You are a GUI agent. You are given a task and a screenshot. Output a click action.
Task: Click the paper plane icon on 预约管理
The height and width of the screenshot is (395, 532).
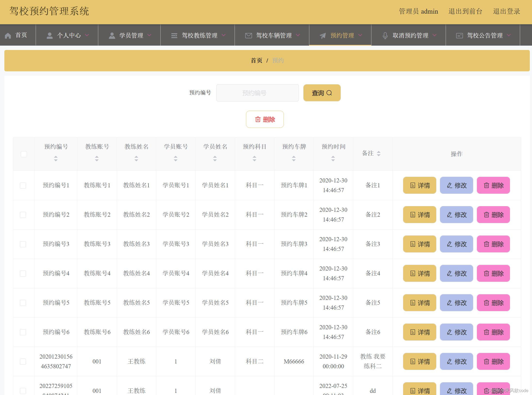[322, 36]
